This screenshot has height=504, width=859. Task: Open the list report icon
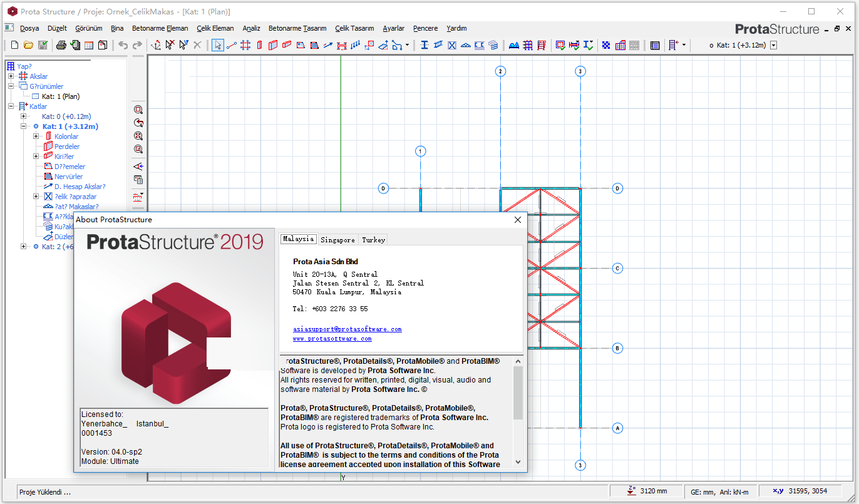(x=655, y=45)
